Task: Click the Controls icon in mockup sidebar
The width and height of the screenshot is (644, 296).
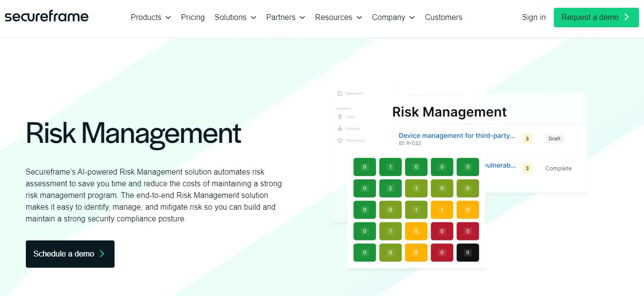Action: [x=340, y=128]
